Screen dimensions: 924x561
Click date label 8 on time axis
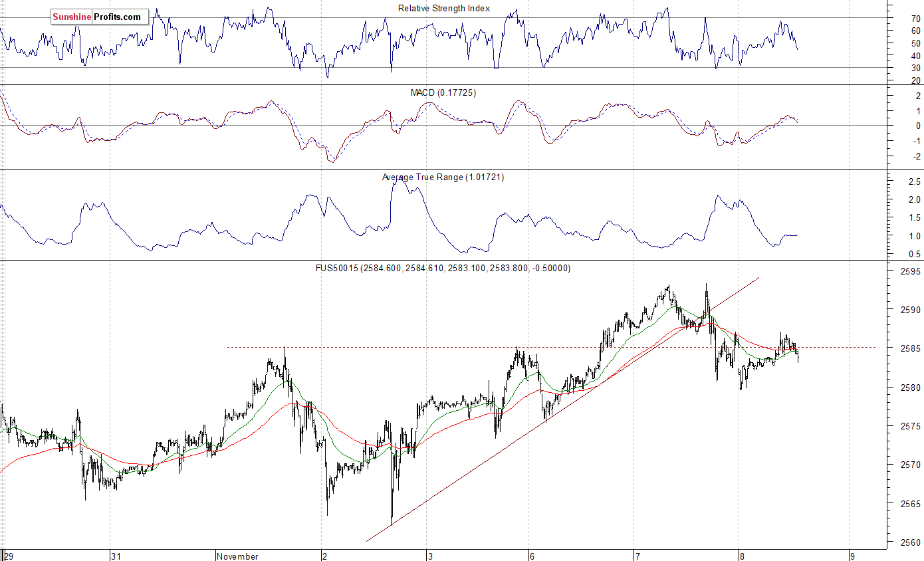click(742, 556)
